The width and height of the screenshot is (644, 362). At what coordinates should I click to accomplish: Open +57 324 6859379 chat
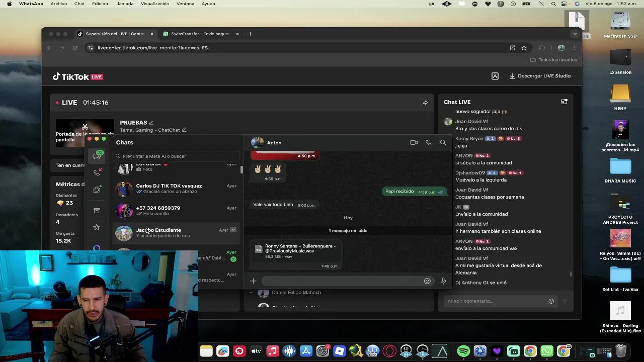[176, 211]
